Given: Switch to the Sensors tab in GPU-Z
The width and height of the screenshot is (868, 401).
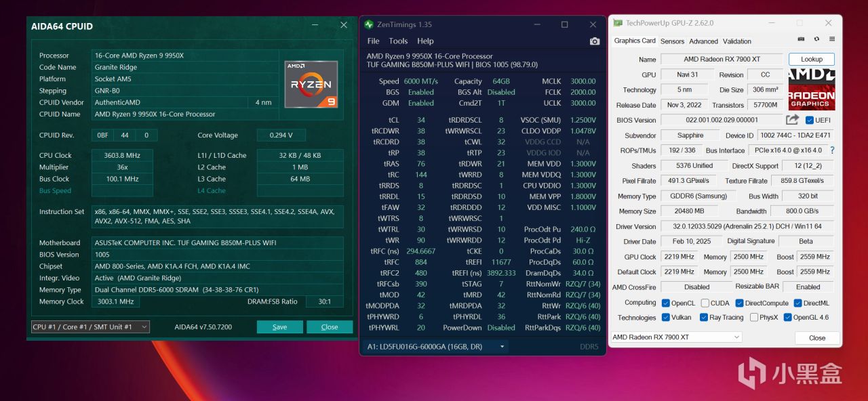Looking at the screenshot, I should tap(672, 41).
